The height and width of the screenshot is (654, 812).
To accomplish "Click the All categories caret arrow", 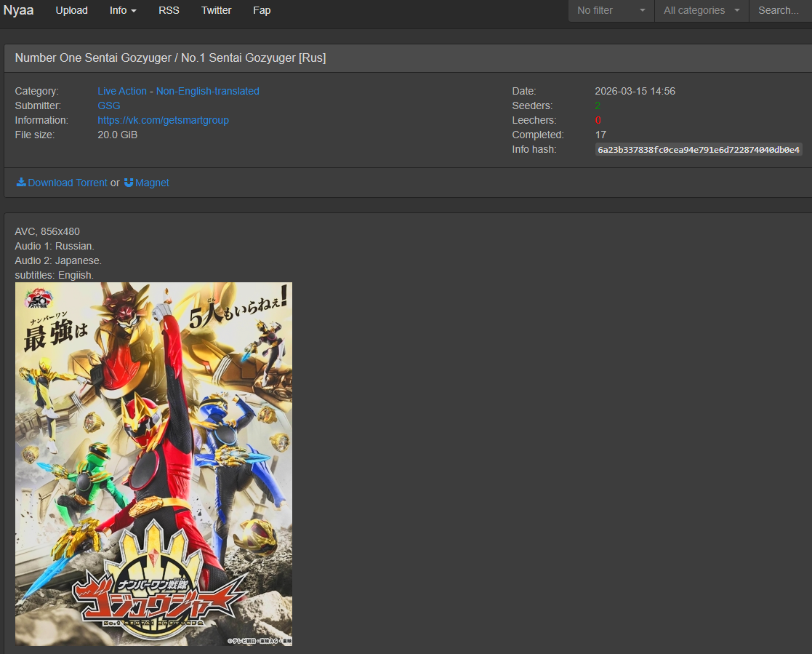I will [737, 10].
